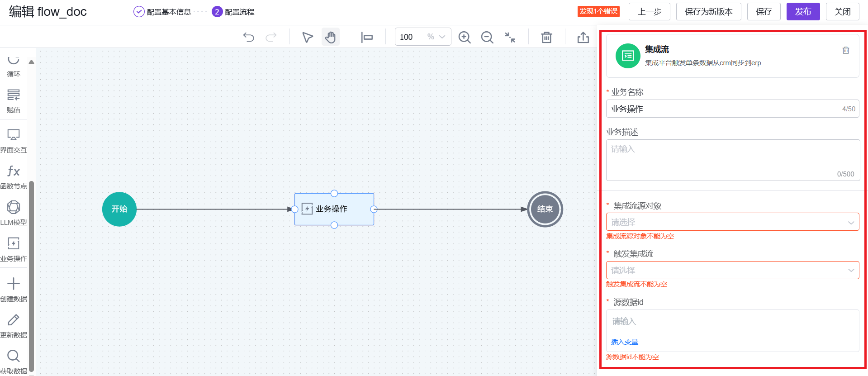This screenshot has height=376, width=868.
Task: Click the toolbar trash delete icon
Action: click(546, 37)
